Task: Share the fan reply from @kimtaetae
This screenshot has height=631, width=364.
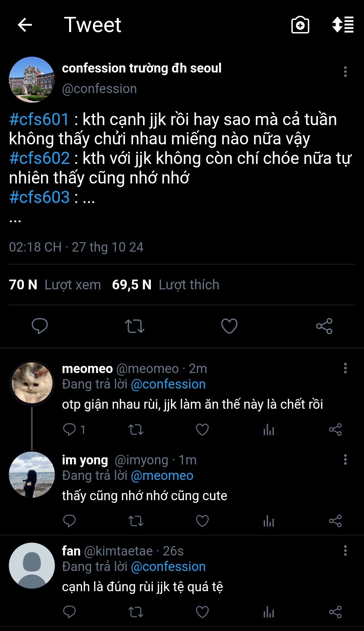Action: [x=335, y=612]
